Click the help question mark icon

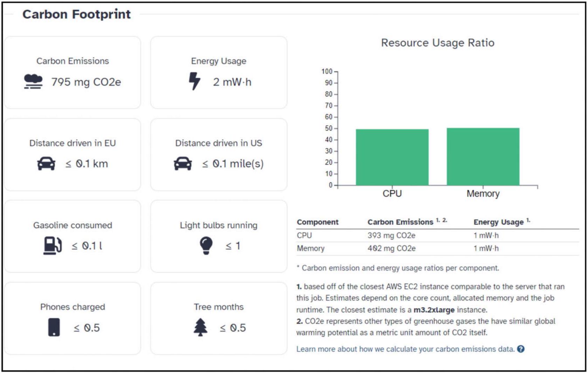coord(521,349)
